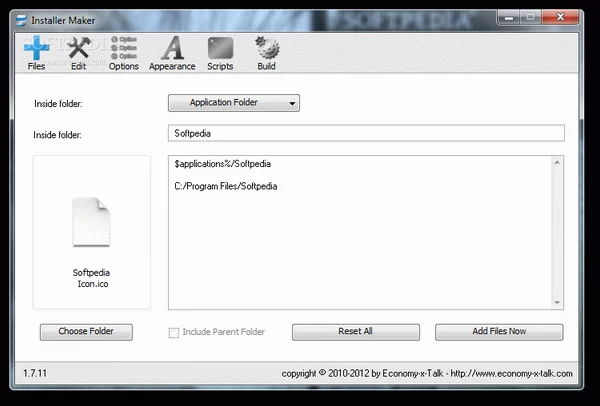
Task: Expand the Application Folder dropdown
Action: [x=234, y=103]
